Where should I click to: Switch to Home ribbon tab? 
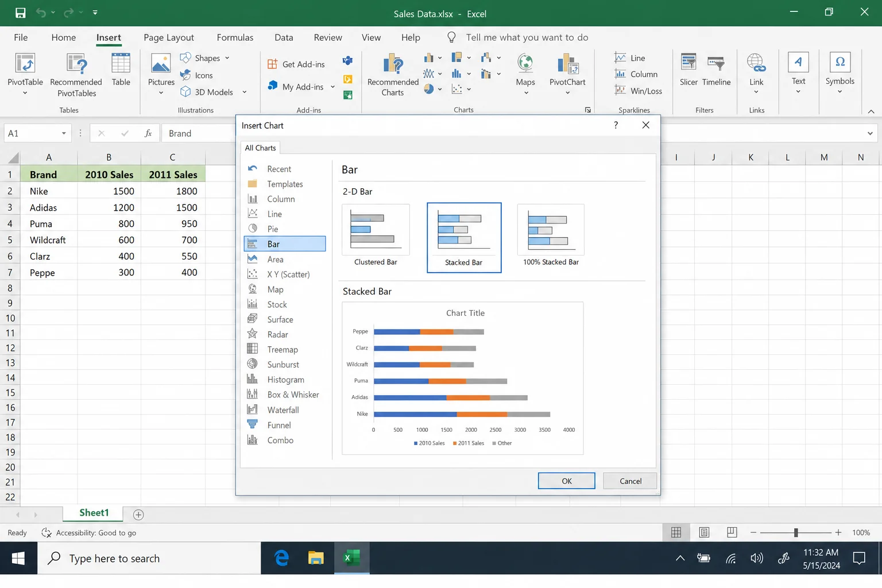point(64,37)
